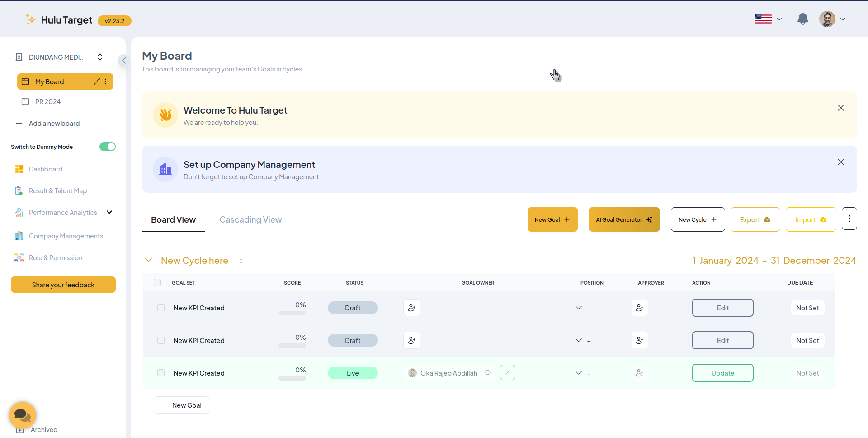This screenshot has width=868, height=438.
Task: Collapse the sidebar with the arrow button
Action: [123, 60]
